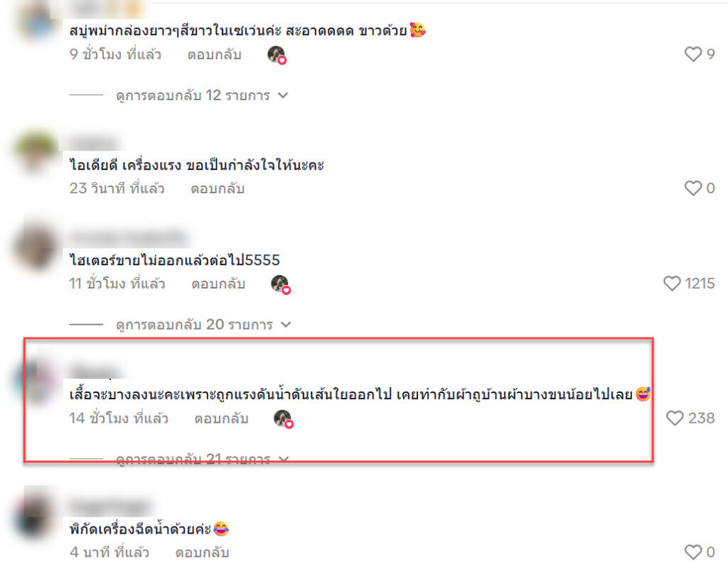Reply to the comment posted 9 hours ago
Screen dimensions: 728x577
tap(215, 55)
